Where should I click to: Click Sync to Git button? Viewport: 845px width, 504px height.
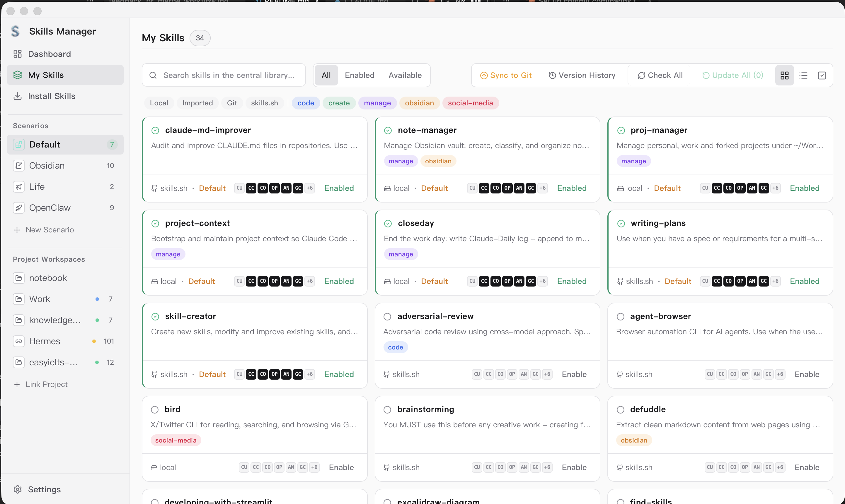pos(506,76)
